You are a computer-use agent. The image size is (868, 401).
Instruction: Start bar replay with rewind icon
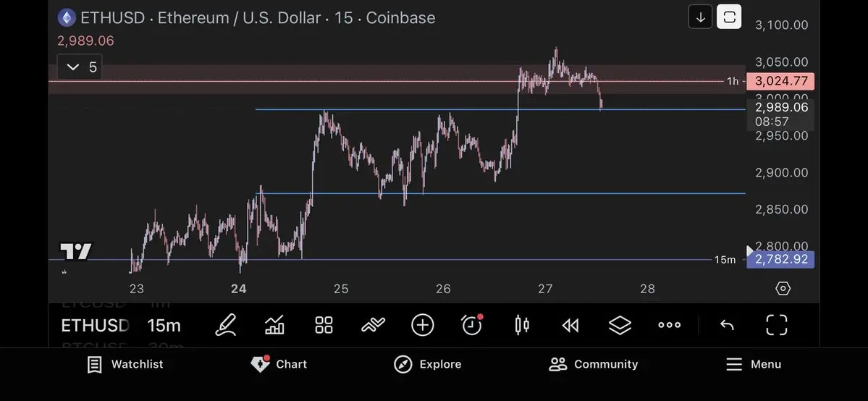coord(570,325)
